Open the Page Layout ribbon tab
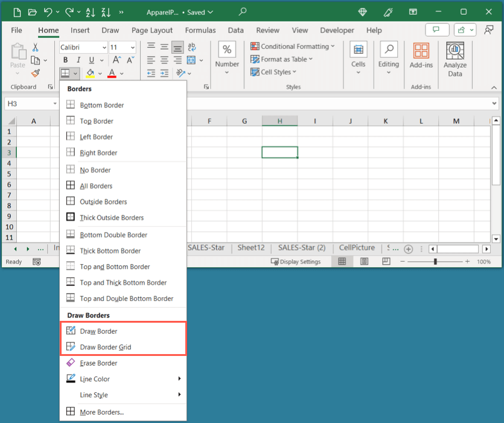The height and width of the screenshot is (423, 504). coord(152,30)
